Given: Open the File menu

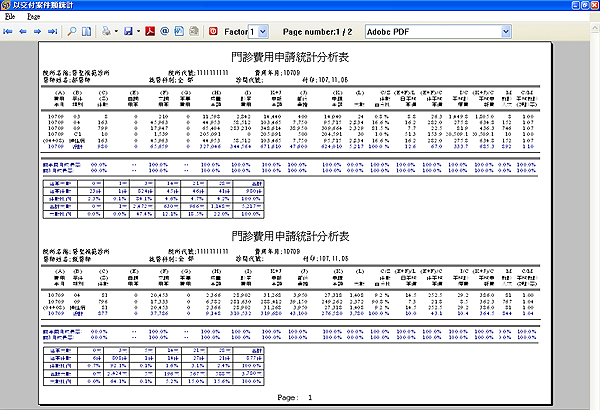Looking at the screenshot, I should pyautogui.click(x=10, y=18).
